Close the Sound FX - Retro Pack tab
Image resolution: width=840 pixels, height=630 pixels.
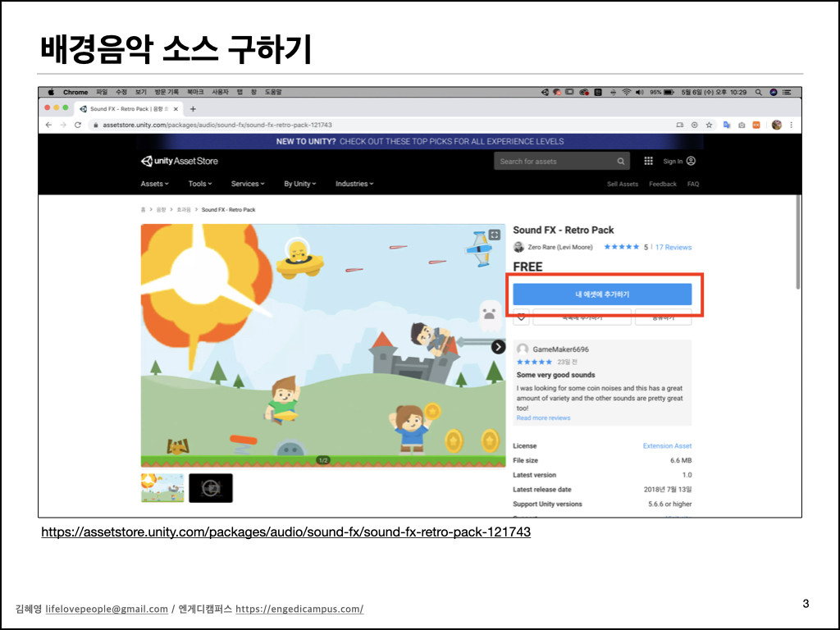[x=176, y=109]
